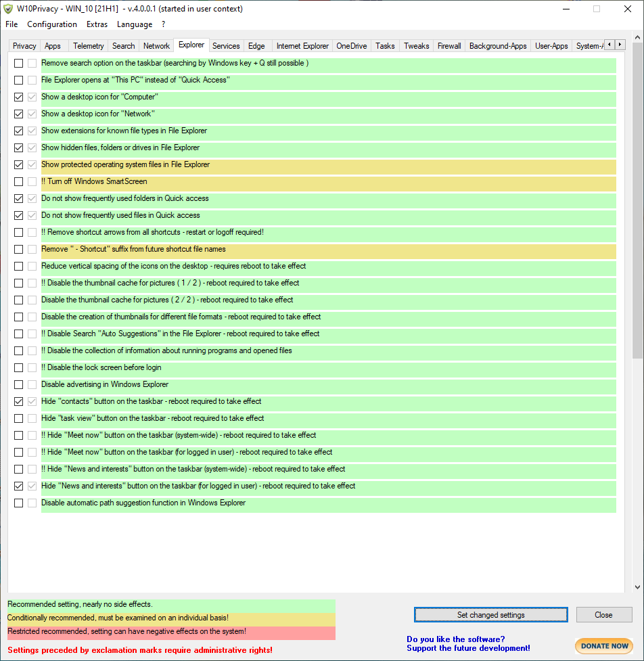Click "Do you like the software?" support text
This screenshot has height=661, width=644.
pos(456,639)
